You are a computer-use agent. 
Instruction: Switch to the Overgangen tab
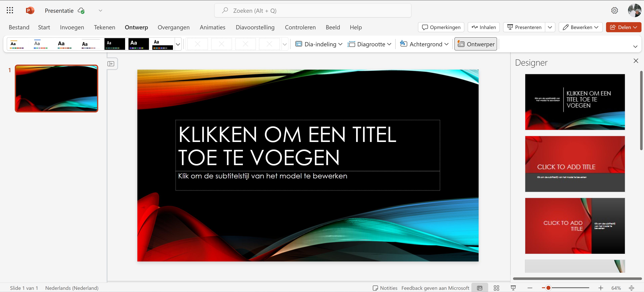pos(173,27)
